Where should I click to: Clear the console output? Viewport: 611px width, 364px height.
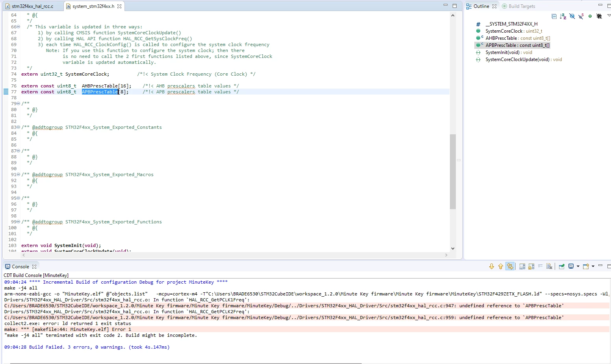coord(549,266)
